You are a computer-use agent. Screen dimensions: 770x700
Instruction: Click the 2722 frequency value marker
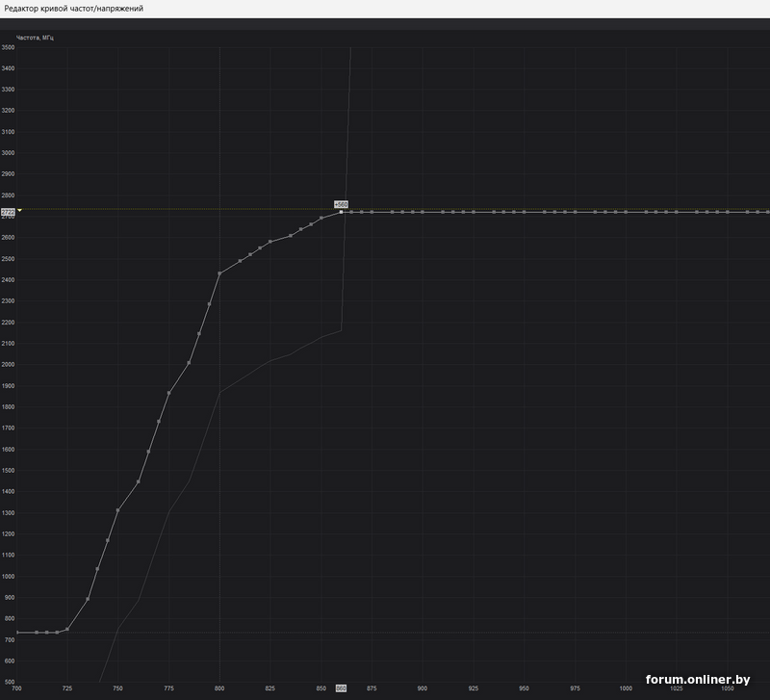click(9, 212)
